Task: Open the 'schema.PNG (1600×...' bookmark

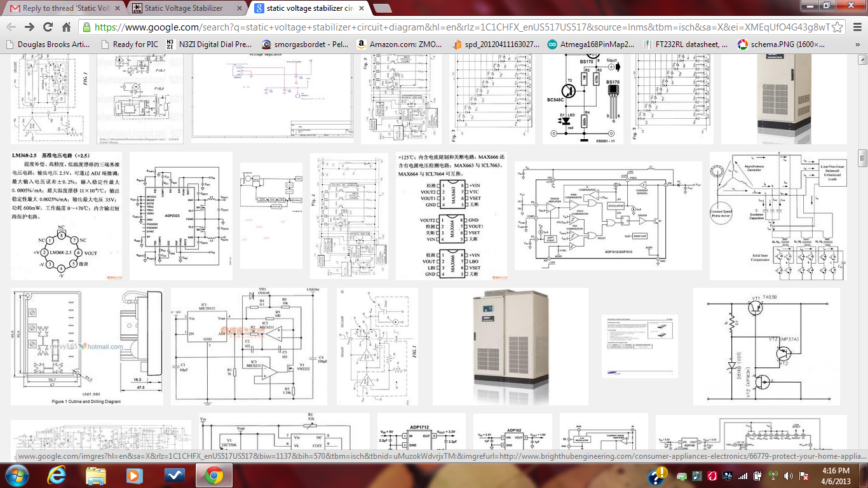Action: [781, 44]
